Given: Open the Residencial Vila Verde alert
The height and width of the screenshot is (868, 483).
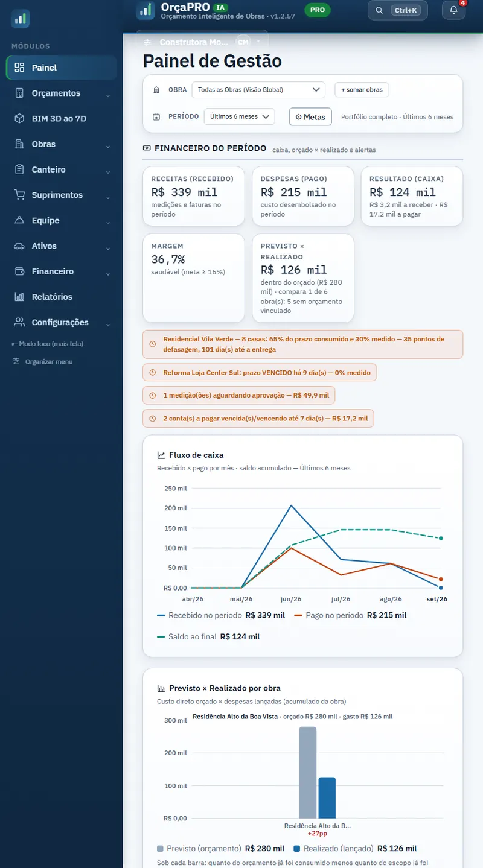Looking at the screenshot, I should point(303,344).
